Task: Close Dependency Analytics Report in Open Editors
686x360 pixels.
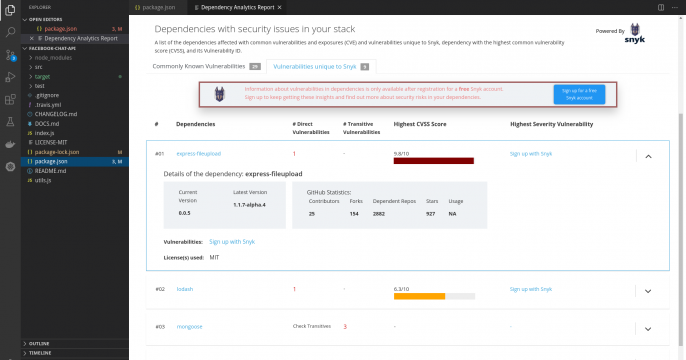Action: click(32, 38)
